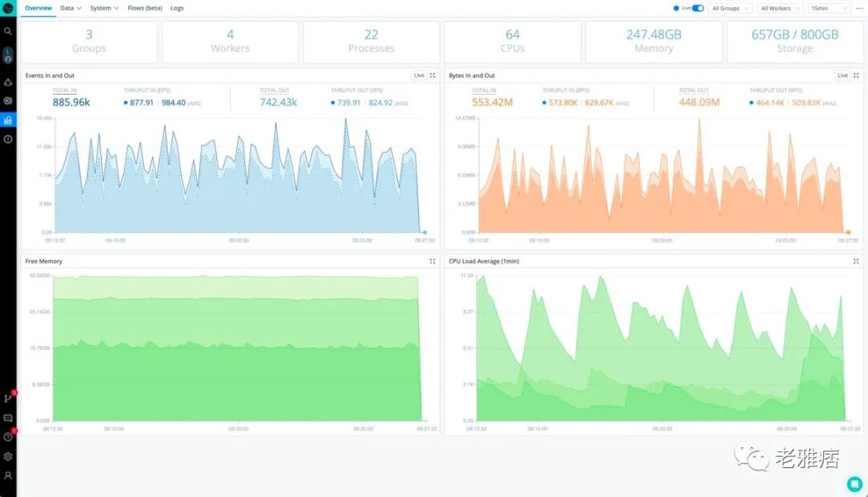Click the bytes throughput out value 464.14K

pos(769,103)
